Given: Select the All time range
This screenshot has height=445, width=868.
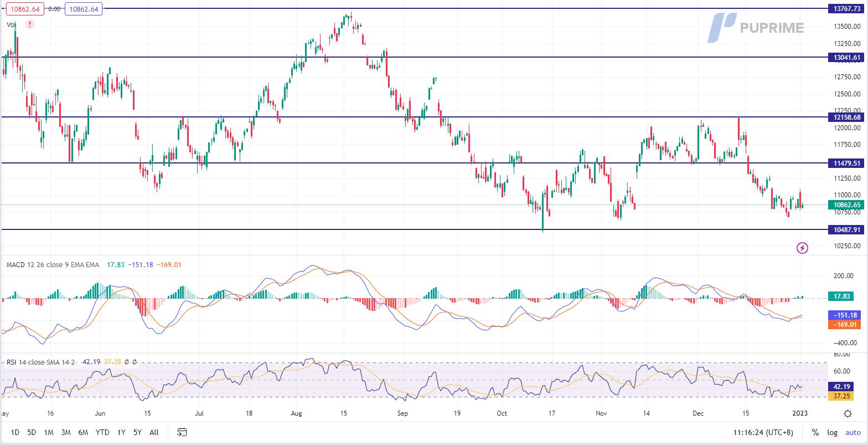Looking at the screenshot, I should 154,432.
